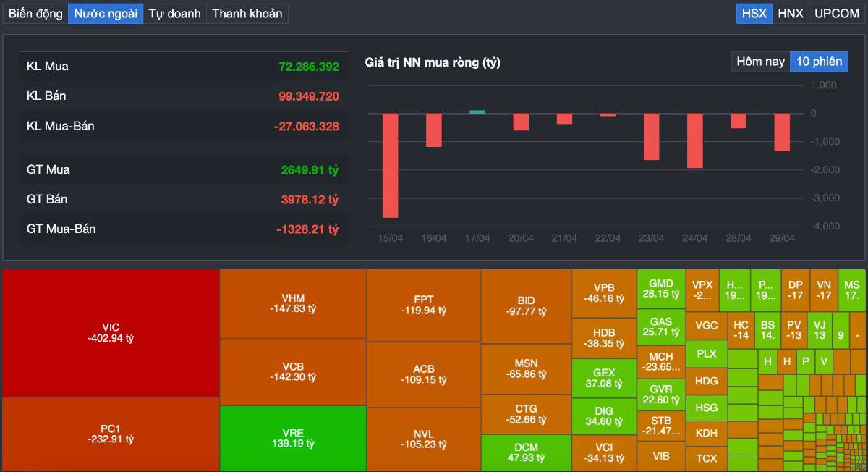Open the KDH treemap tile
This screenshot has height=472, width=868.
[707, 434]
